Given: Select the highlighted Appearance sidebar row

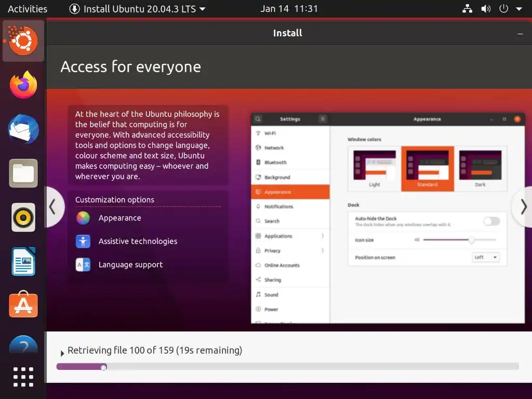Looking at the screenshot, I should [x=290, y=192].
